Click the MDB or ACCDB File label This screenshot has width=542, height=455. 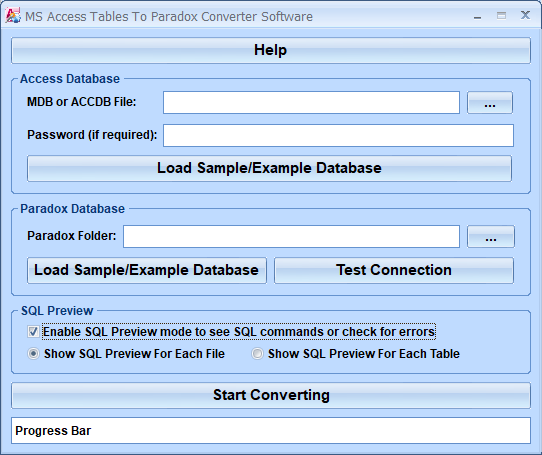[82, 102]
